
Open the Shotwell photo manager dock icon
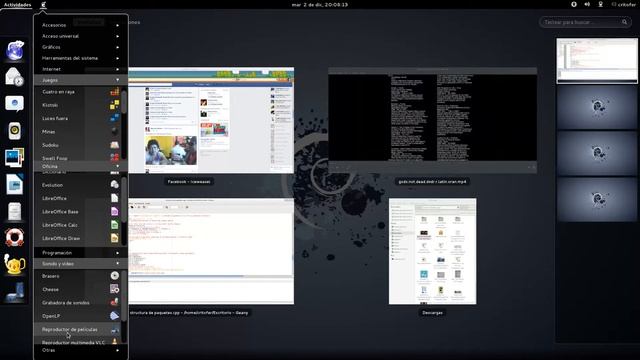14,158
